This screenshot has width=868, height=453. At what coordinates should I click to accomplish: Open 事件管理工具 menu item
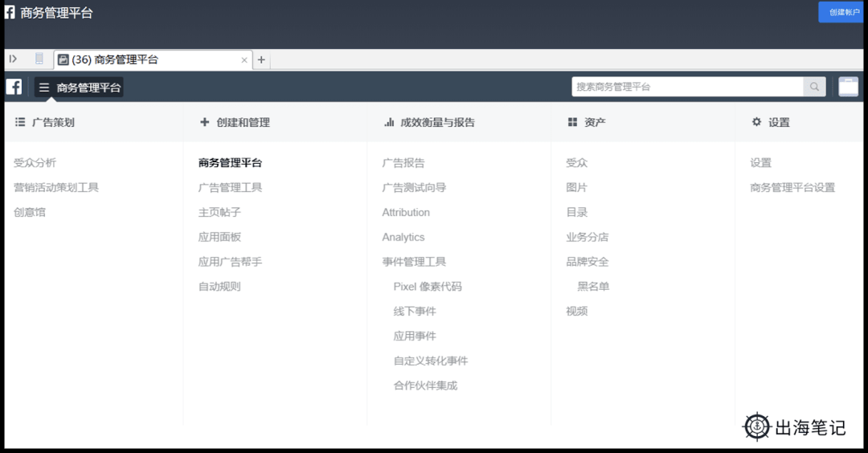click(x=413, y=262)
